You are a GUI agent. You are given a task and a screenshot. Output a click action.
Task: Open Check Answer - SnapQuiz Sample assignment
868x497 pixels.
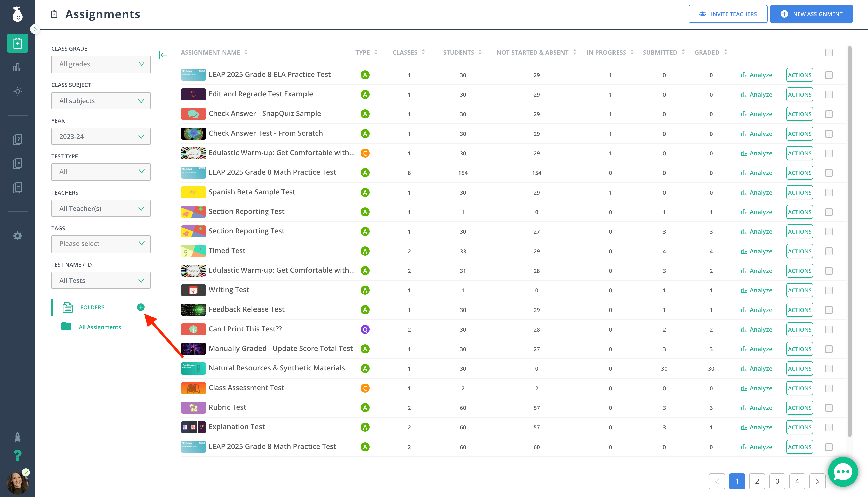pos(265,114)
